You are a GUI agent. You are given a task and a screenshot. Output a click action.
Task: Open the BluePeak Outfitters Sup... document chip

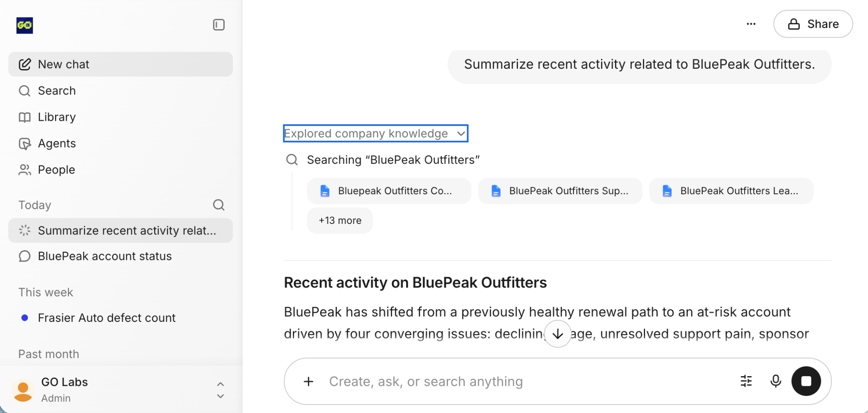point(560,191)
